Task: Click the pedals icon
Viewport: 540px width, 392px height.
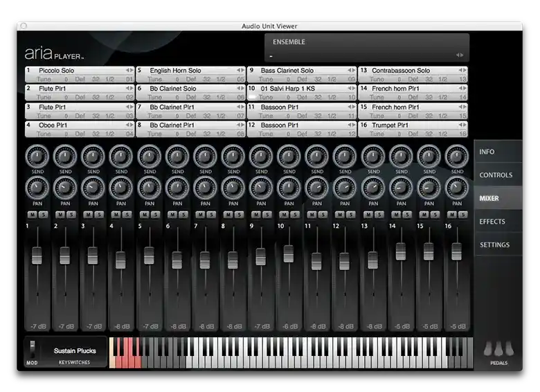Action: [498, 348]
